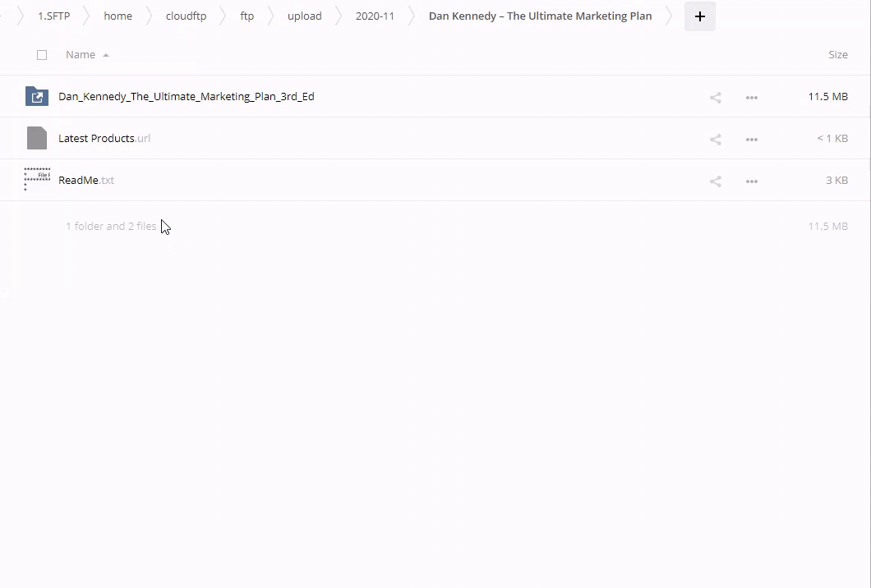871x588 pixels.
Task: Click the sort arrow next to Name
Action: 106,55
